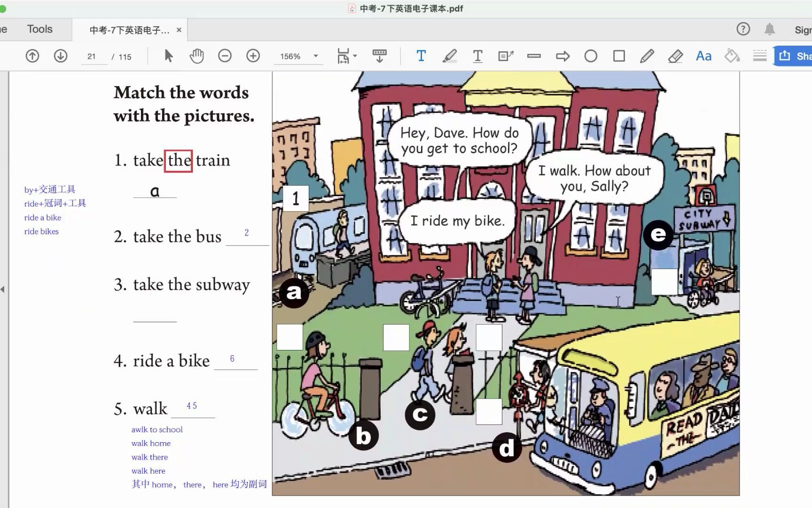Zoom out with minus button
The height and width of the screenshot is (508, 812).
click(x=225, y=56)
